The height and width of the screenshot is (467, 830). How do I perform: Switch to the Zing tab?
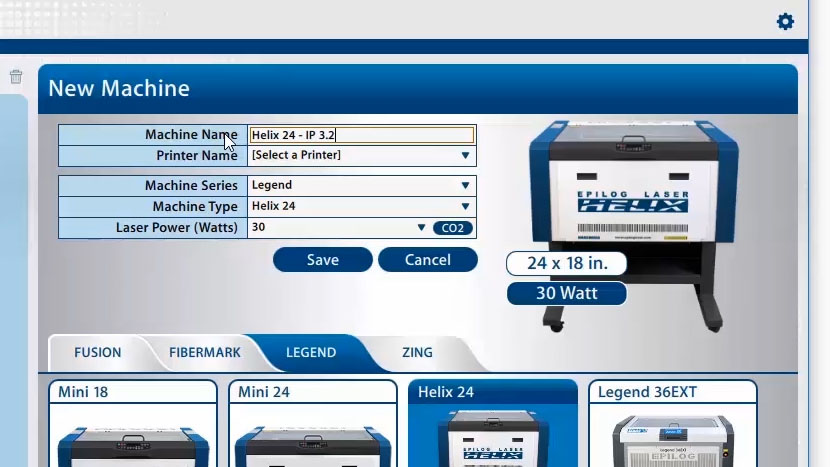pos(417,352)
